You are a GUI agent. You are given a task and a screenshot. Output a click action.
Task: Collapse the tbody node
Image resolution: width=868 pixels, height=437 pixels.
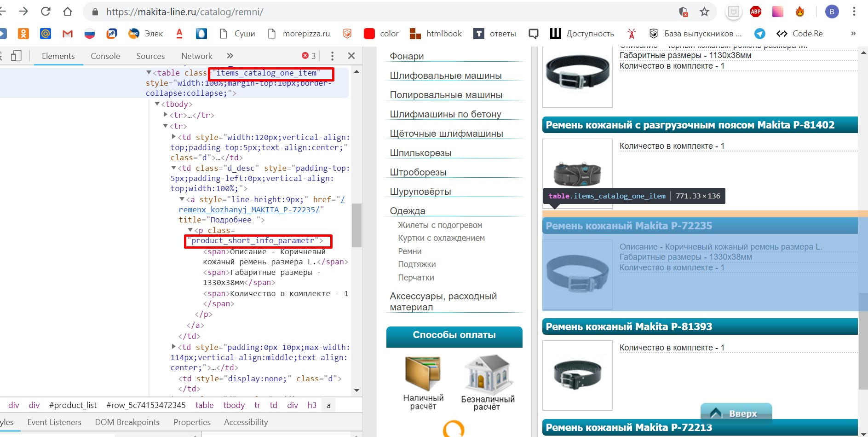tap(157, 104)
